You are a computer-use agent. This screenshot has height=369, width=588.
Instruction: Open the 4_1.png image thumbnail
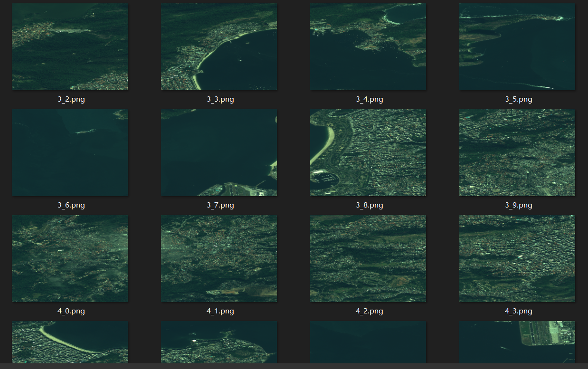point(219,258)
